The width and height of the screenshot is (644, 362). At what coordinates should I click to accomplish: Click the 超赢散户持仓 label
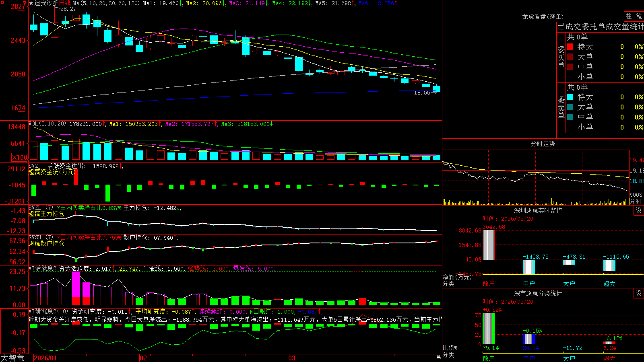(46, 243)
